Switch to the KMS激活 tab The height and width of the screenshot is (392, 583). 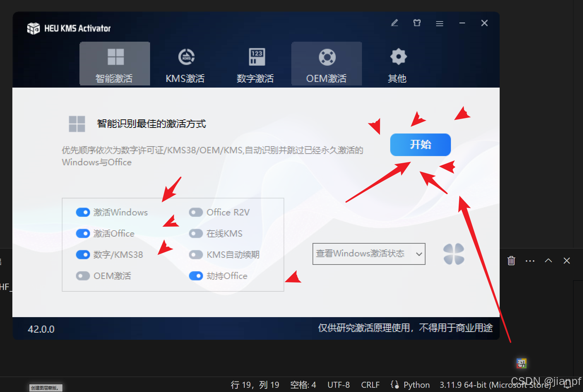tap(185, 64)
